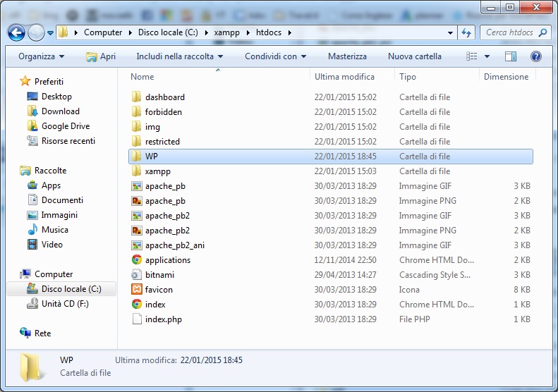Select Disco locale (C:) in breadcrumb
The image size is (558, 392).
[168, 32]
